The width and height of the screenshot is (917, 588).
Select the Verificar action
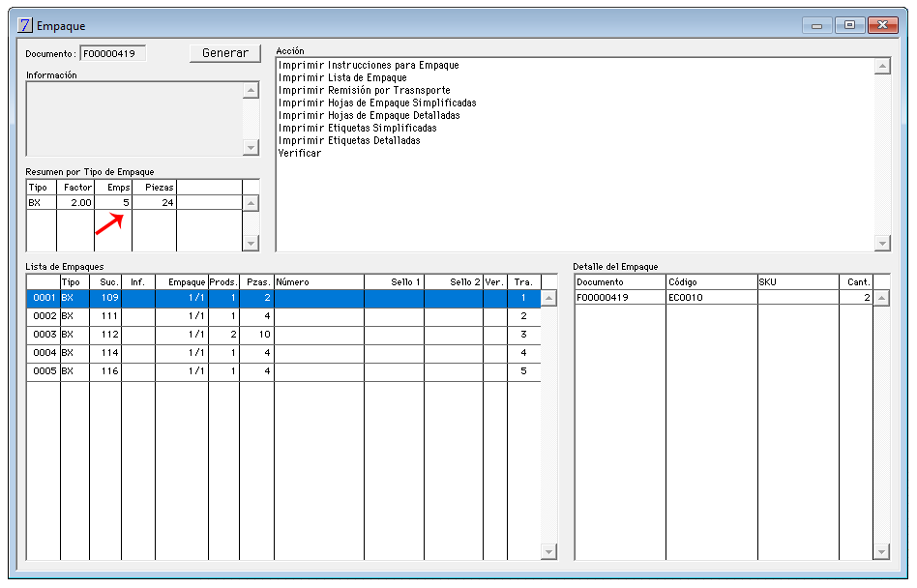(x=300, y=153)
